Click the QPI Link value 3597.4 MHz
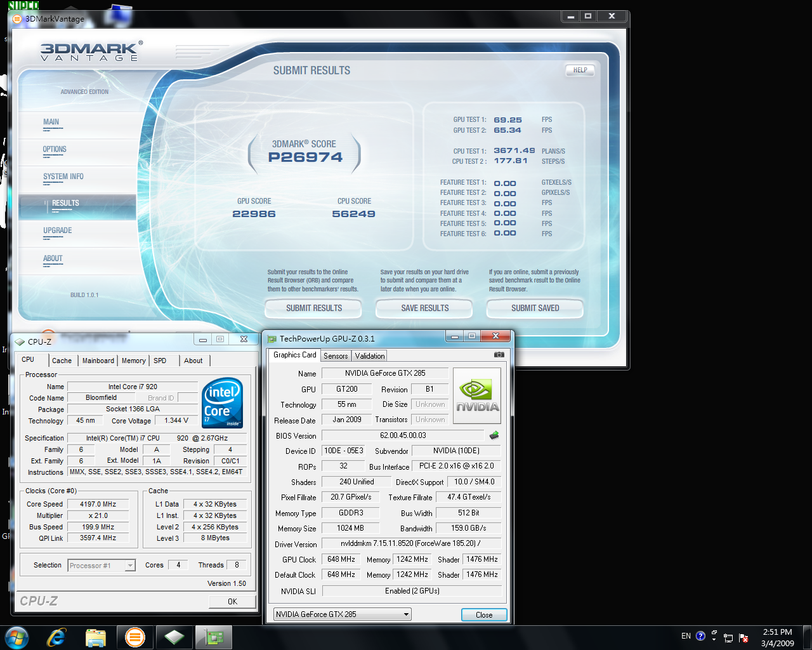Screen dimensions: 812x650 98,538
